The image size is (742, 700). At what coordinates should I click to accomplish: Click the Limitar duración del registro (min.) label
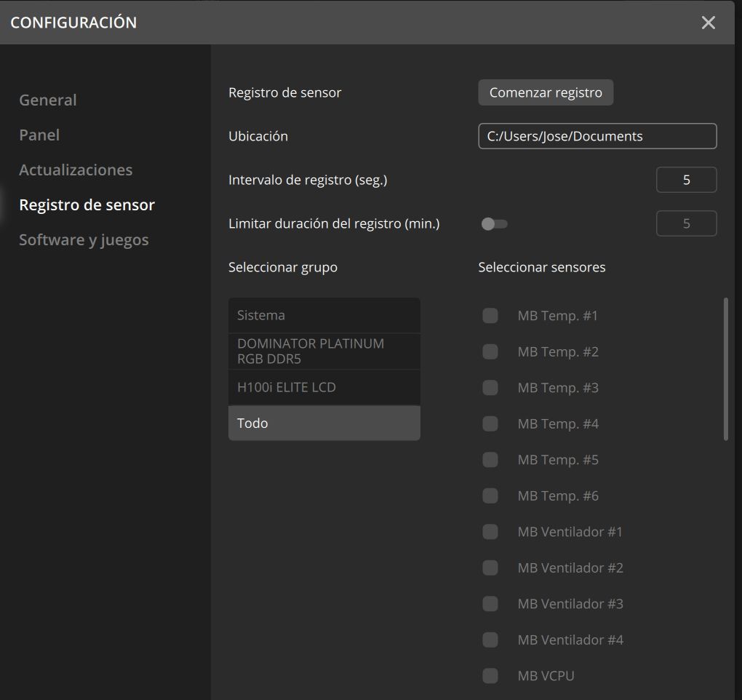point(334,224)
